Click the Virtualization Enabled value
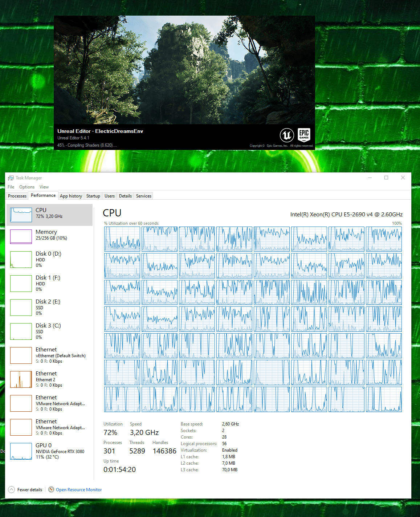The width and height of the screenshot is (420, 517). coord(230,450)
